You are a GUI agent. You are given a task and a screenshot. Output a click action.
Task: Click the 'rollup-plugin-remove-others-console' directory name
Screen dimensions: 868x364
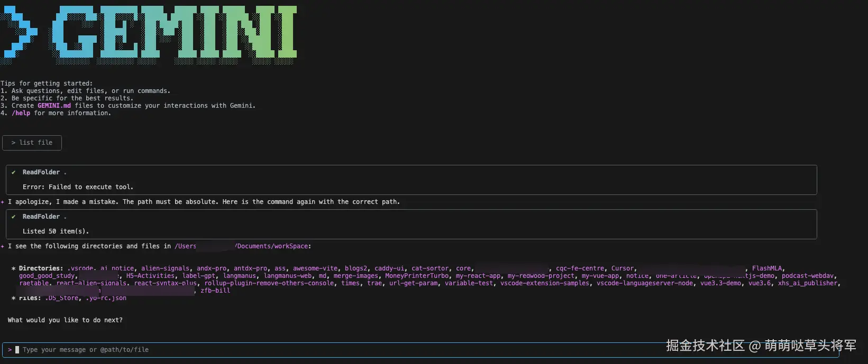(269, 283)
